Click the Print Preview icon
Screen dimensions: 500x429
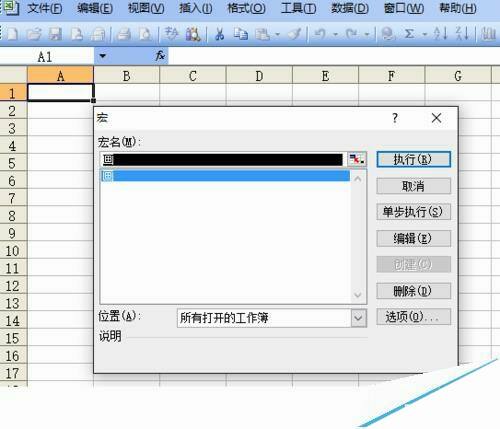pyautogui.click(x=145, y=34)
